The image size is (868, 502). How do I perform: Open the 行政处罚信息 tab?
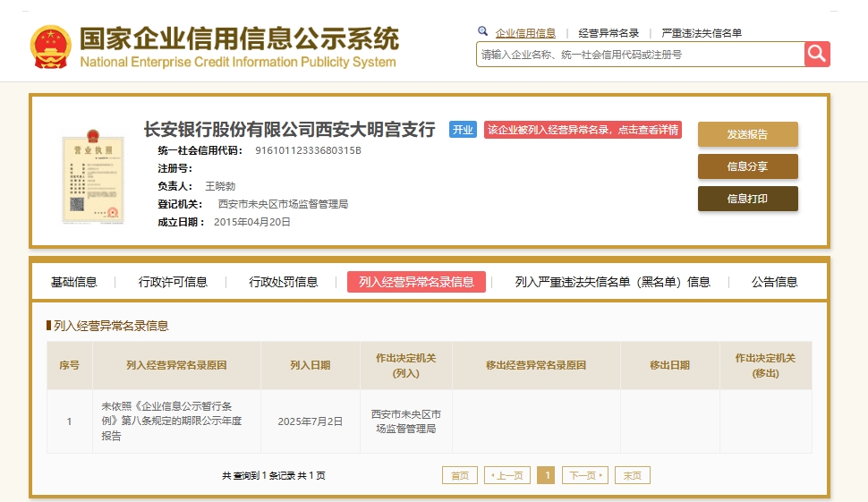[x=284, y=282]
